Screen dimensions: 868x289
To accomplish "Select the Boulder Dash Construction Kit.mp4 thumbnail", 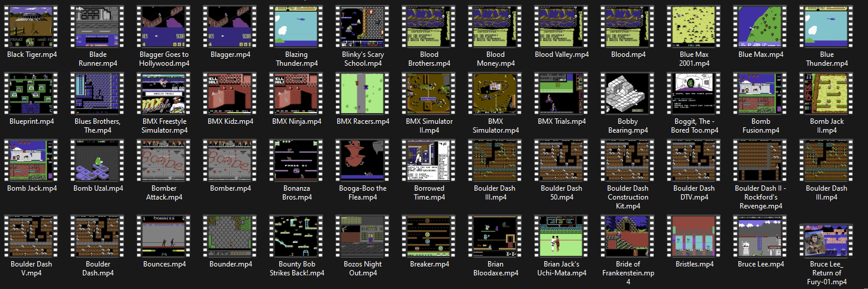I will pyautogui.click(x=628, y=160).
